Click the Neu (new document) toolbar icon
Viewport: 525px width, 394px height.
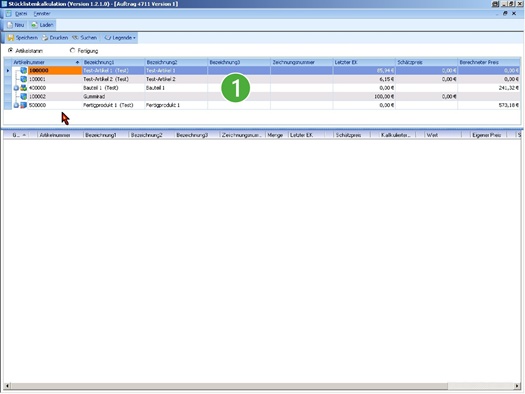point(10,25)
